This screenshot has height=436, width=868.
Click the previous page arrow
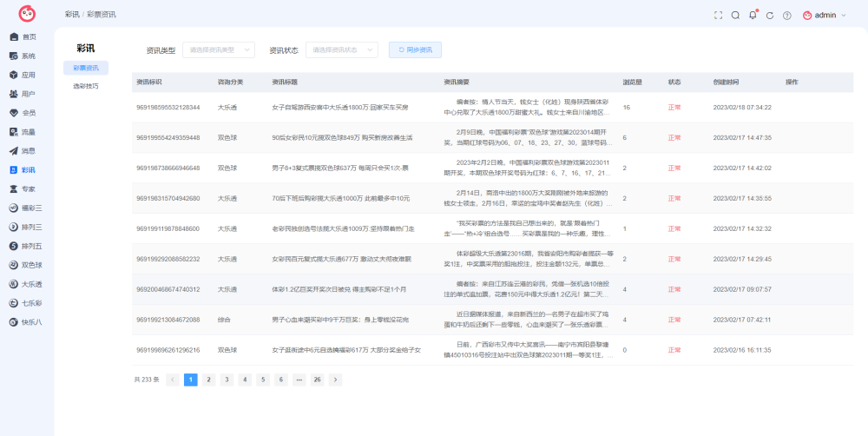point(173,380)
